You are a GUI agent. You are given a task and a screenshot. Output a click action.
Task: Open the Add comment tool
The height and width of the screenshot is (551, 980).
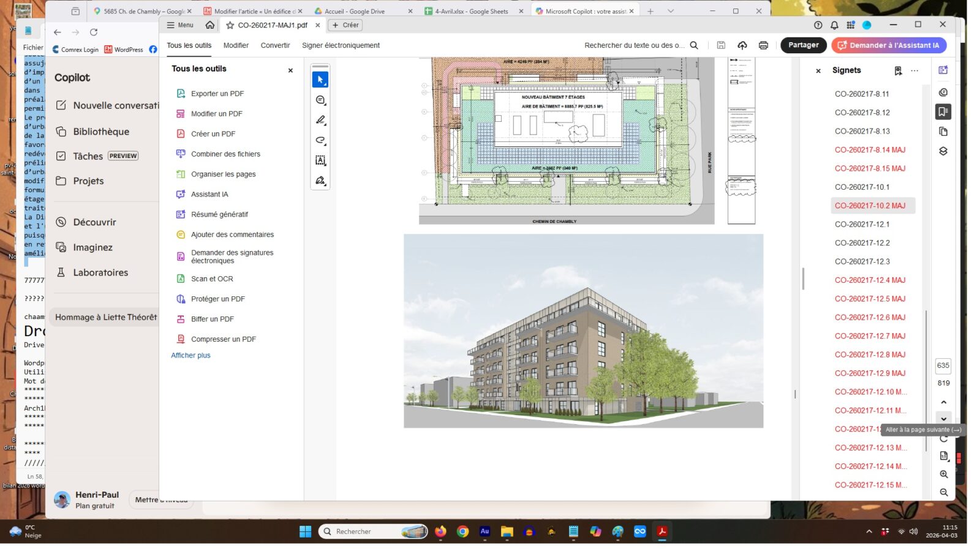point(320,99)
